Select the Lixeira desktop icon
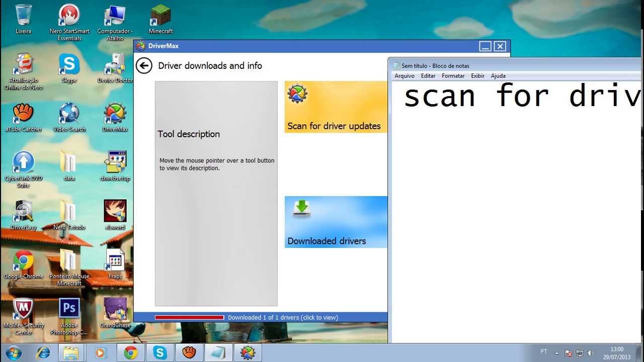644x362 pixels. [23, 20]
